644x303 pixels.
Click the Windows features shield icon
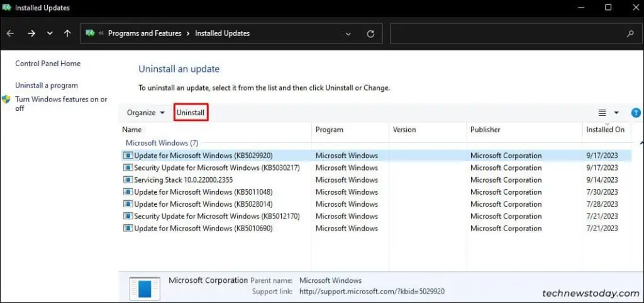[x=6, y=100]
